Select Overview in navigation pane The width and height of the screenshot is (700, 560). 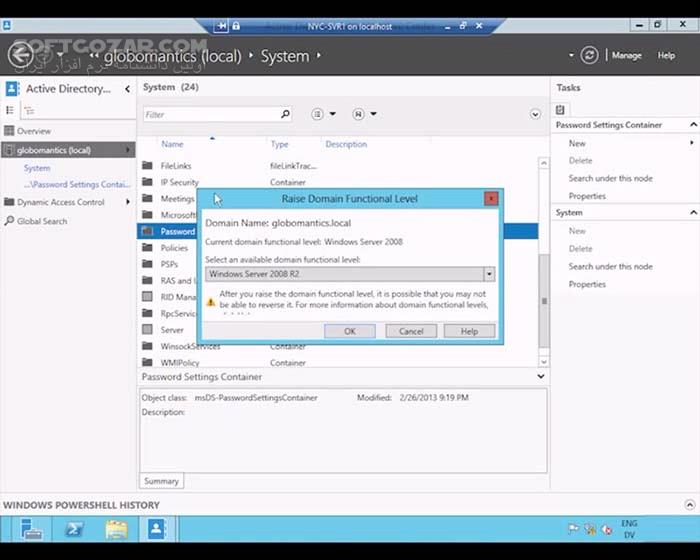click(33, 131)
